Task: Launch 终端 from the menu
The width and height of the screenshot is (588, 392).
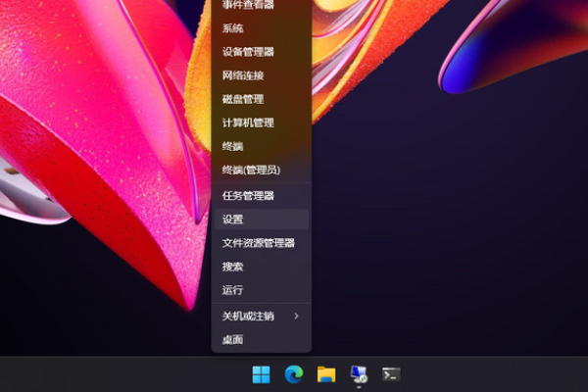Action: [x=262, y=146]
